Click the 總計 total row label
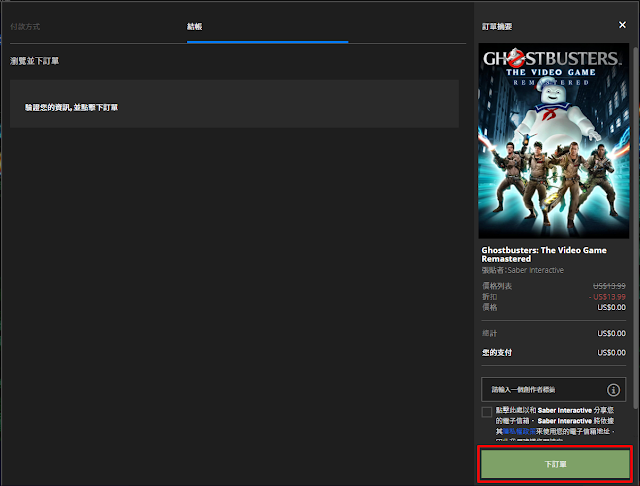 click(489, 333)
